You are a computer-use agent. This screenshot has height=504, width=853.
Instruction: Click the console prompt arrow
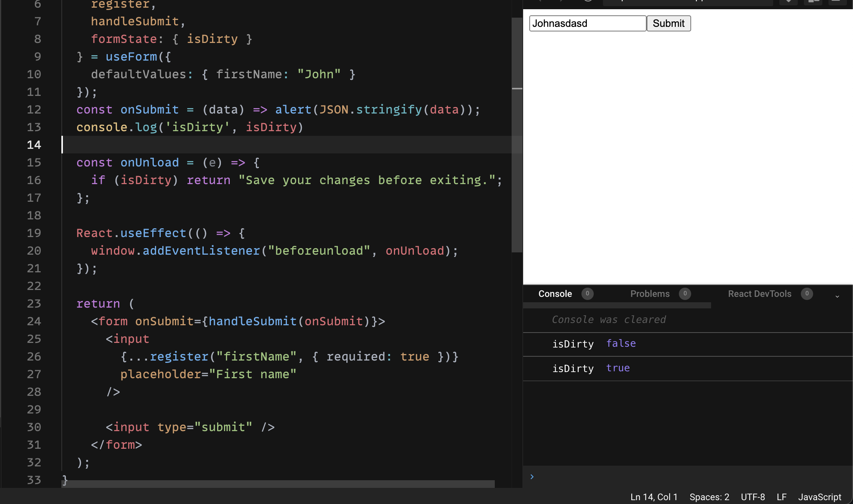click(532, 476)
